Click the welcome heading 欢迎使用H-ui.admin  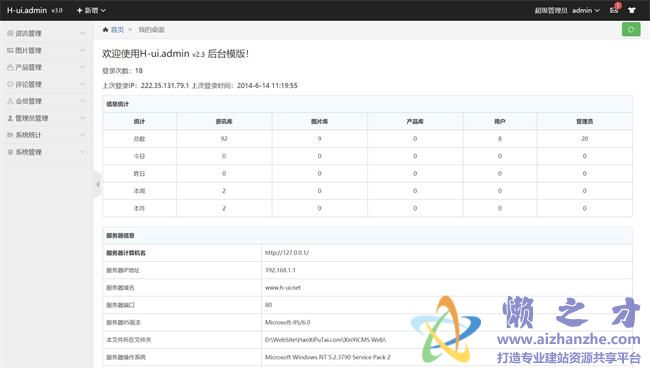pyautogui.click(x=175, y=53)
